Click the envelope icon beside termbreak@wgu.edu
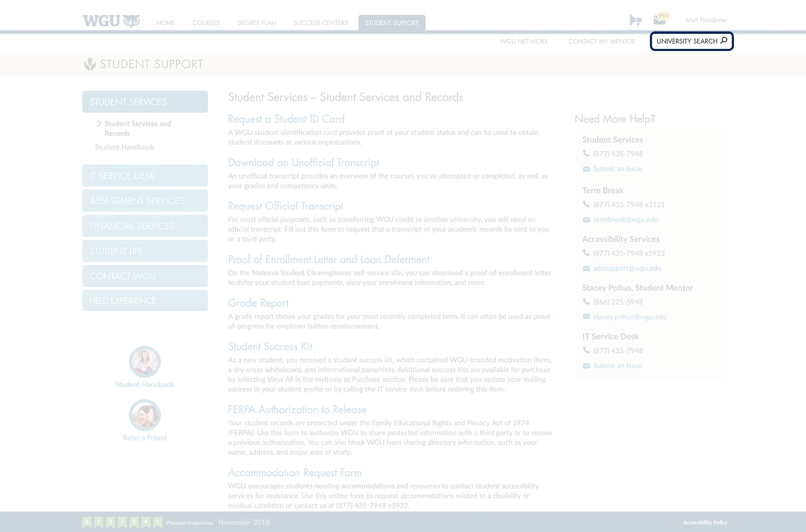Screen dimensions: 806x532 click(586, 220)
